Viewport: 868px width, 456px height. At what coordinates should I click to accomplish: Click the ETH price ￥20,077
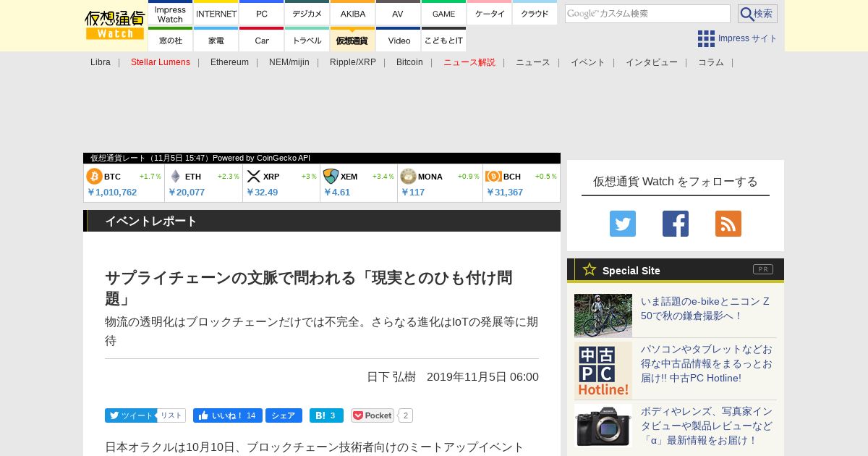(x=187, y=193)
